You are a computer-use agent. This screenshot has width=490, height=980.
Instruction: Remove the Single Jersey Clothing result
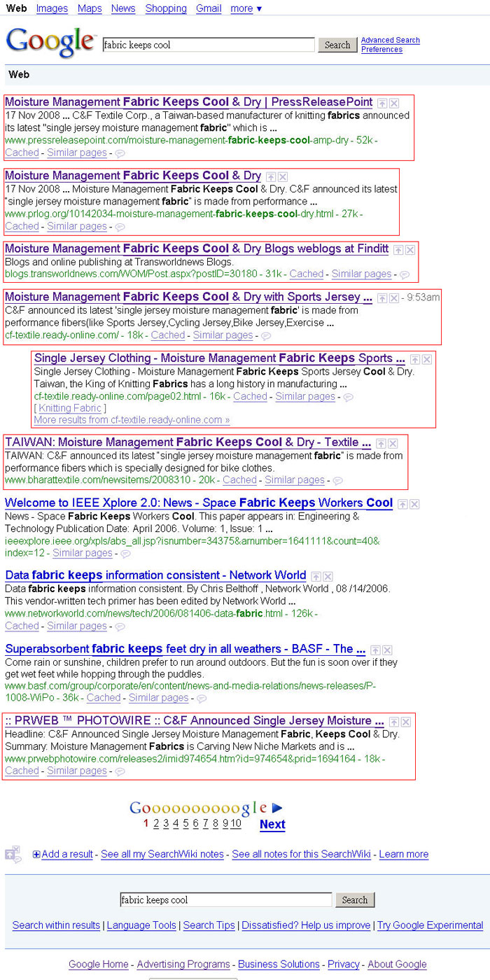(x=427, y=359)
